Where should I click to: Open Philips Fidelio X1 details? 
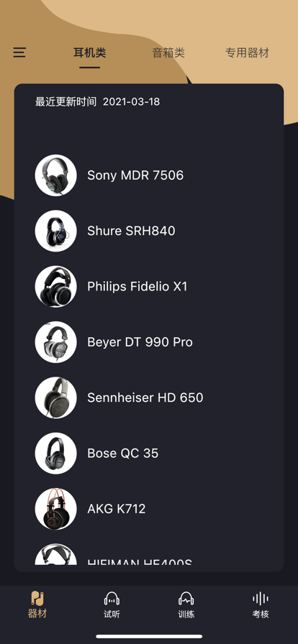tap(149, 286)
